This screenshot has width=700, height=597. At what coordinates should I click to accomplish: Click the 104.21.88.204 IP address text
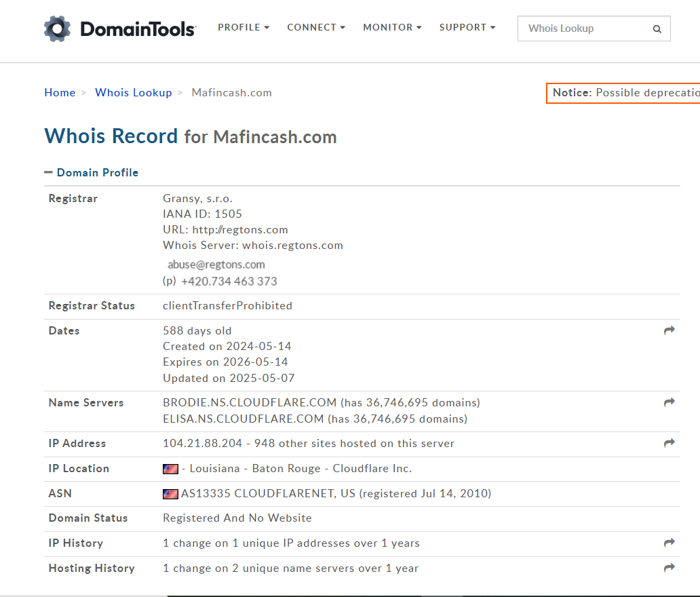point(203,443)
